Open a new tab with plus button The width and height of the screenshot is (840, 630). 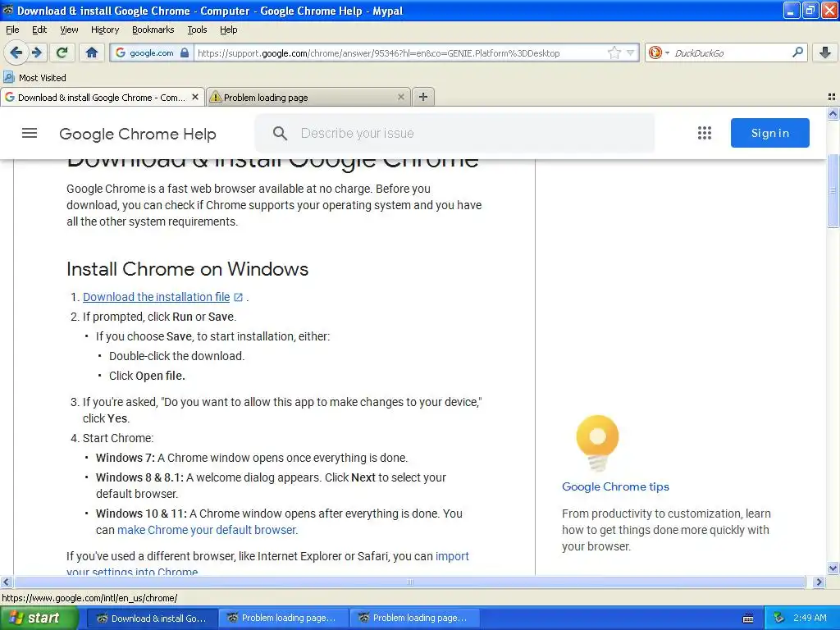tap(423, 97)
